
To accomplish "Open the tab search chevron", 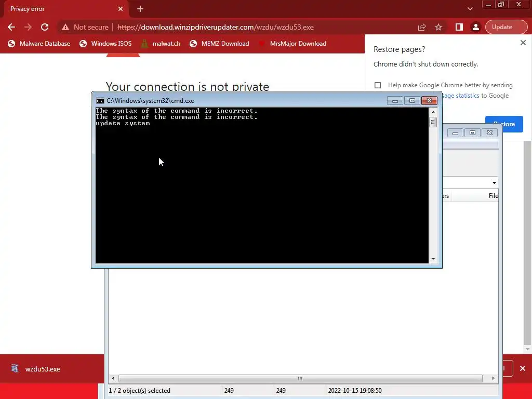I will pos(470,9).
